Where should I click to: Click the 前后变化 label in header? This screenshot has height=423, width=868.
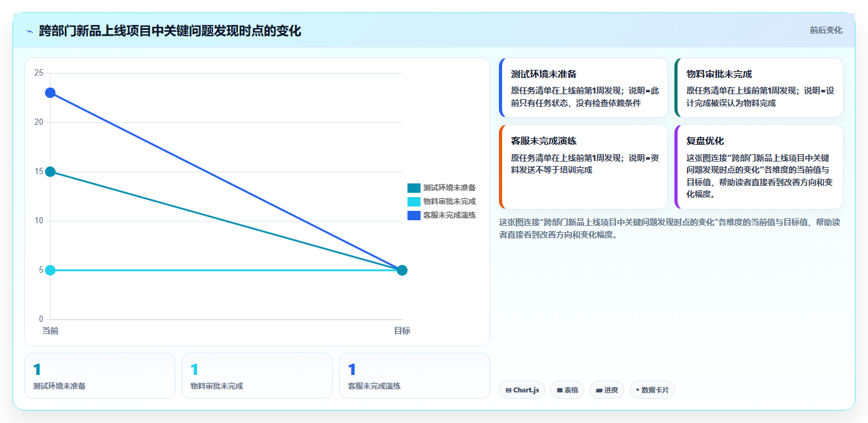826,30
